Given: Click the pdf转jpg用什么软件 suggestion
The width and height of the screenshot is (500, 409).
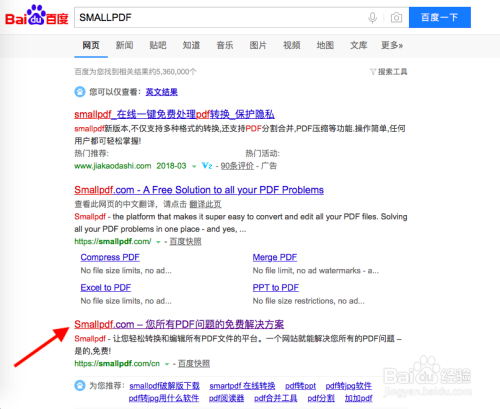Looking at the screenshot, I should pyautogui.click(x=164, y=398).
